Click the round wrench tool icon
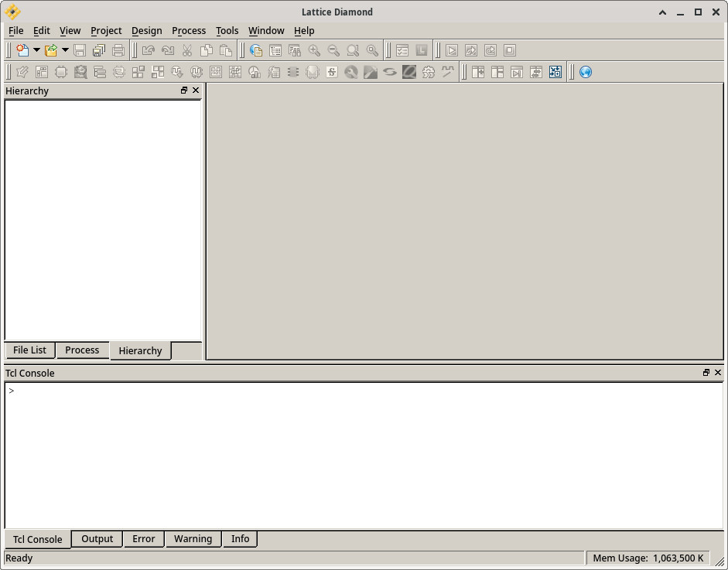 pos(351,72)
